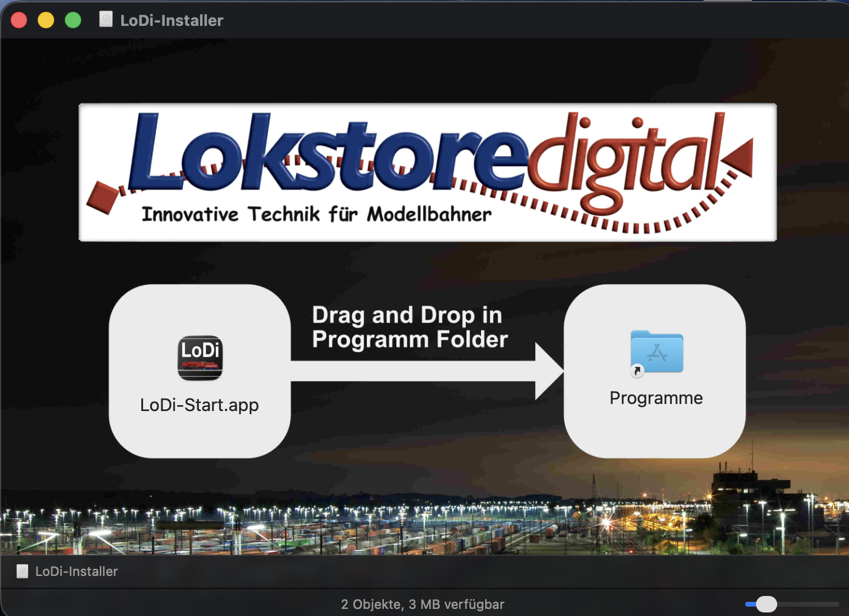Click the disk icon in the path bar
The width and height of the screenshot is (849, 616).
pos(22,571)
